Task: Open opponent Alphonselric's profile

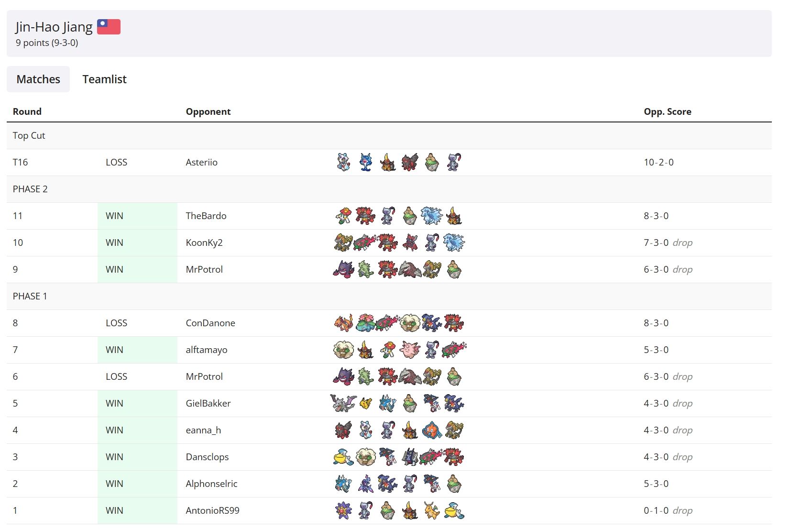Action: coord(211,484)
